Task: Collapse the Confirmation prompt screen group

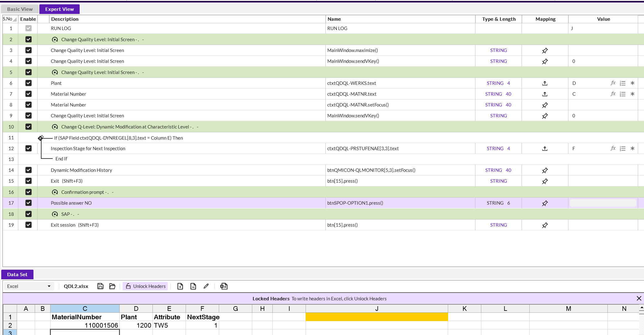Action: (x=55, y=192)
